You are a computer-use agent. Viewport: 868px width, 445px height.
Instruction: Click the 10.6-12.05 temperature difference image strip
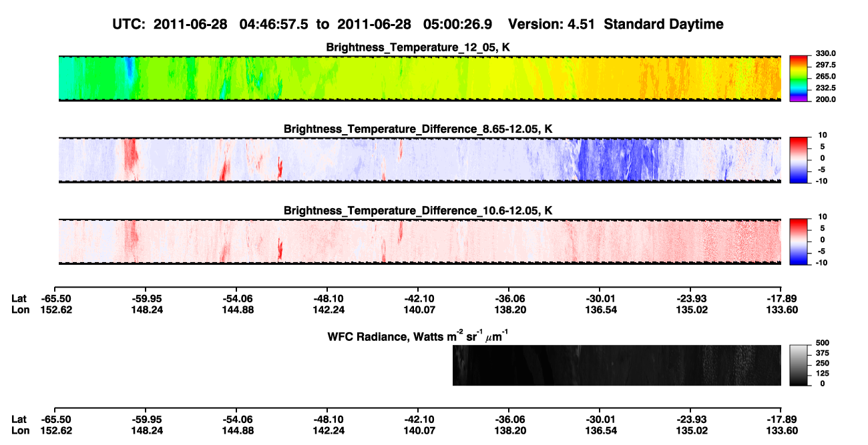[x=420, y=242]
